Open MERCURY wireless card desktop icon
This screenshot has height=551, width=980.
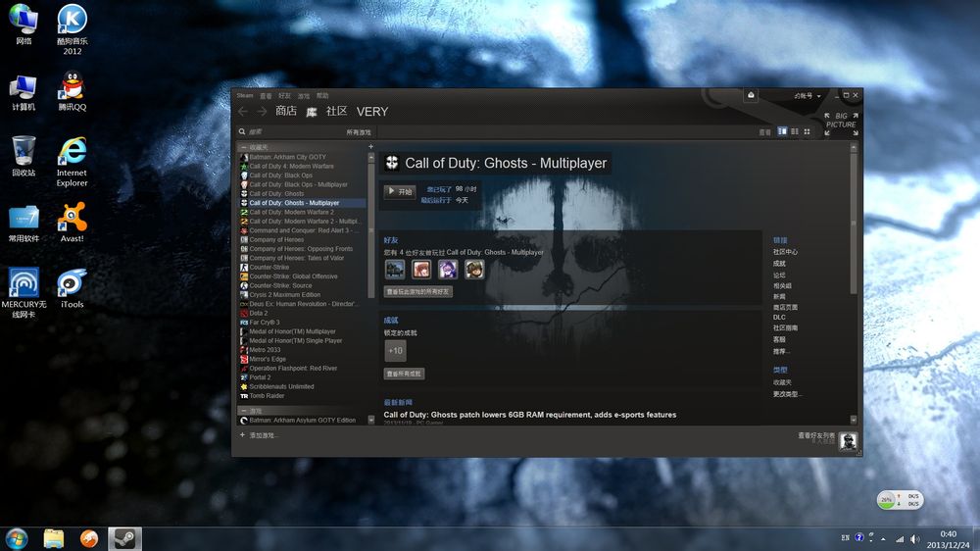(24, 293)
